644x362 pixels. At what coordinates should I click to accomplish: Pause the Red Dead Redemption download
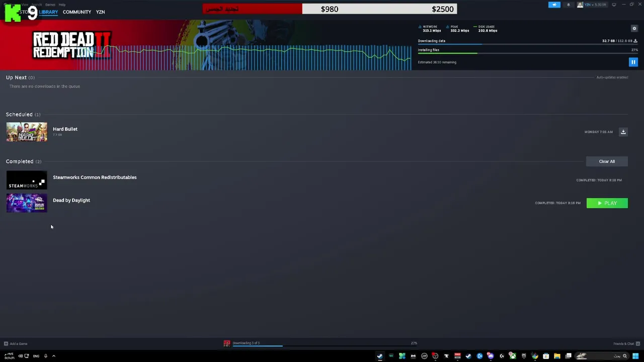[633, 62]
